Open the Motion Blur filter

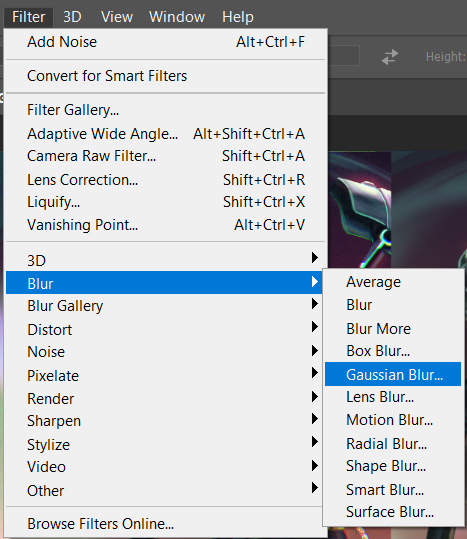click(393, 420)
